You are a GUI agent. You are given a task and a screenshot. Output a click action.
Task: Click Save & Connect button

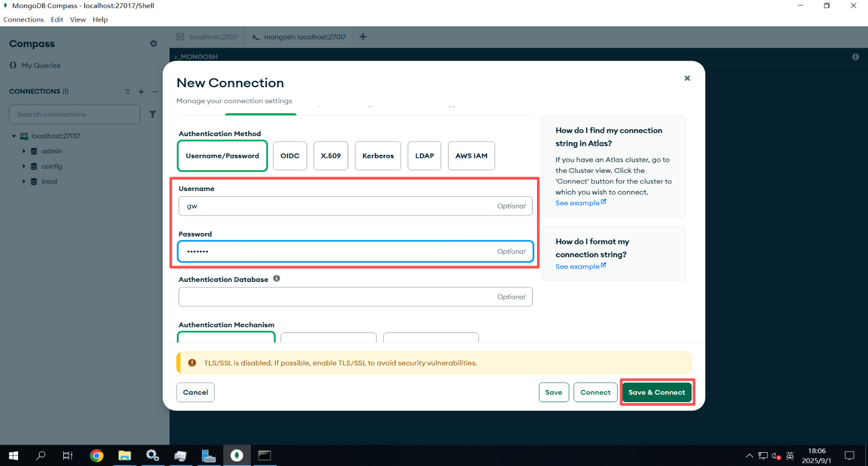coord(657,393)
